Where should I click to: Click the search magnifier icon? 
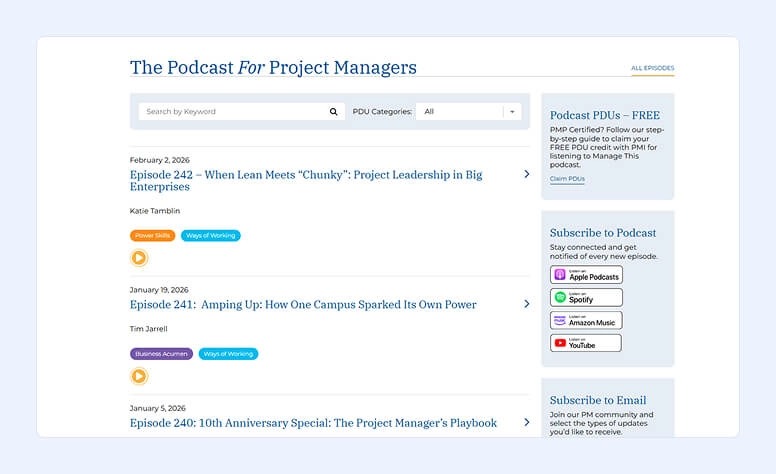click(x=334, y=112)
